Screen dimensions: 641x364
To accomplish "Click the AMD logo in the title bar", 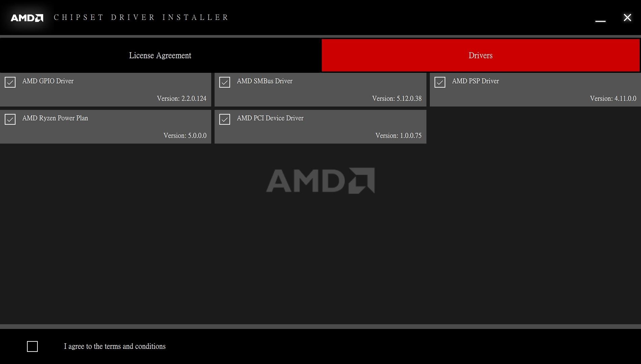I will [x=27, y=18].
